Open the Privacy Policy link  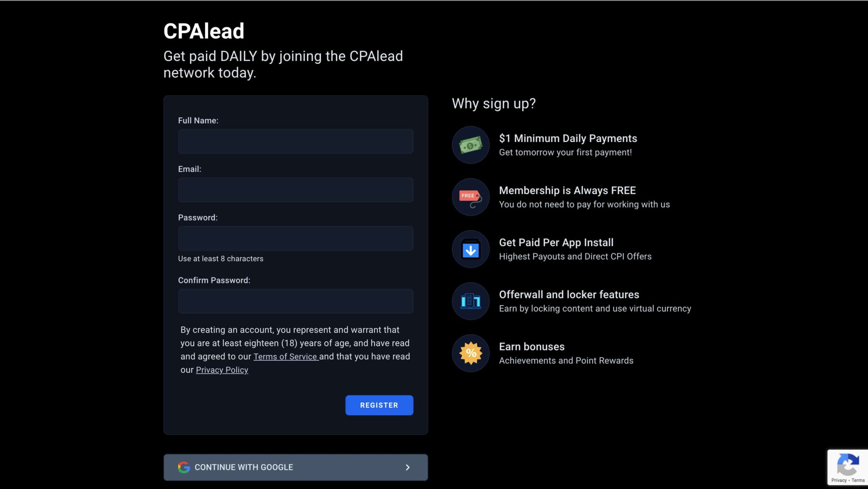coord(222,369)
